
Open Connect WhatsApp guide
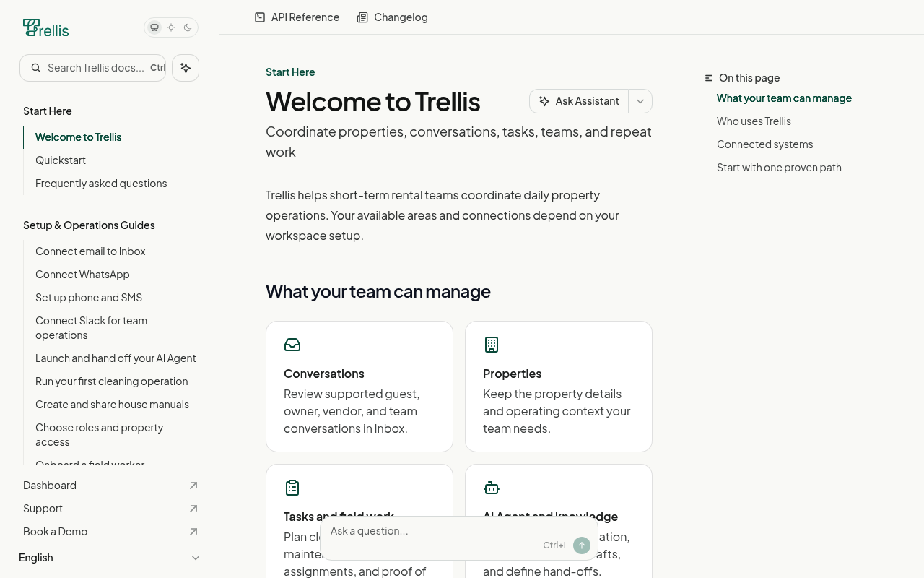82,275
